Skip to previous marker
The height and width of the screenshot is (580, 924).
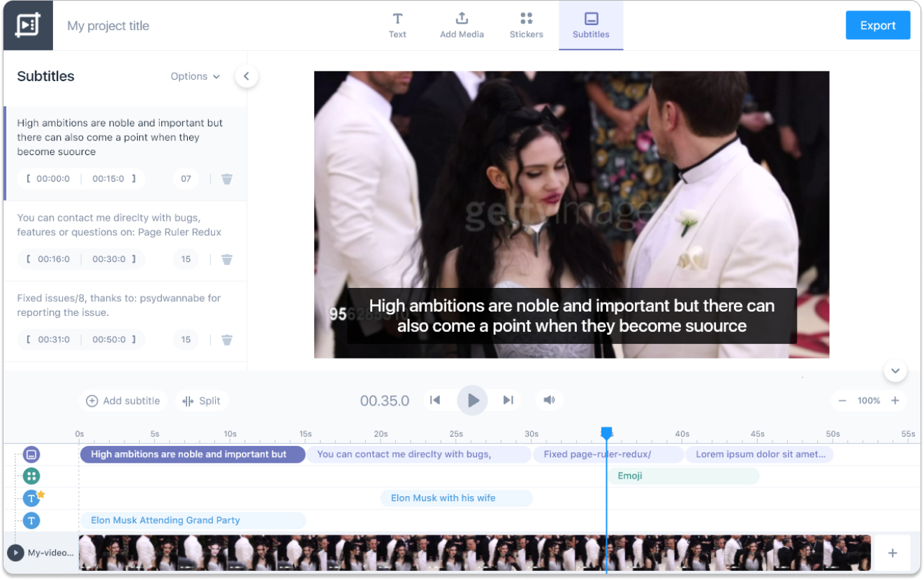pyautogui.click(x=435, y=400)
